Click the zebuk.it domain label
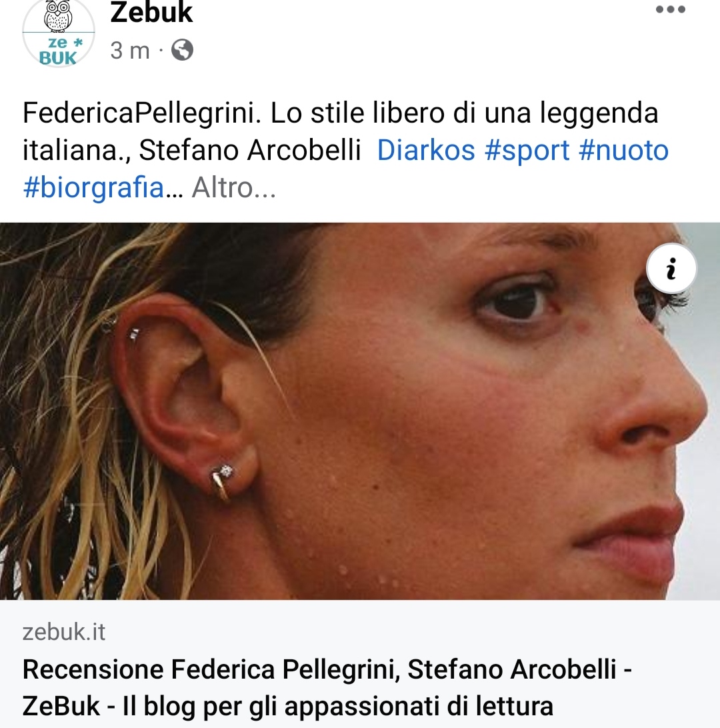The height and width of the screenshot is (728, 720). [64, 632]
